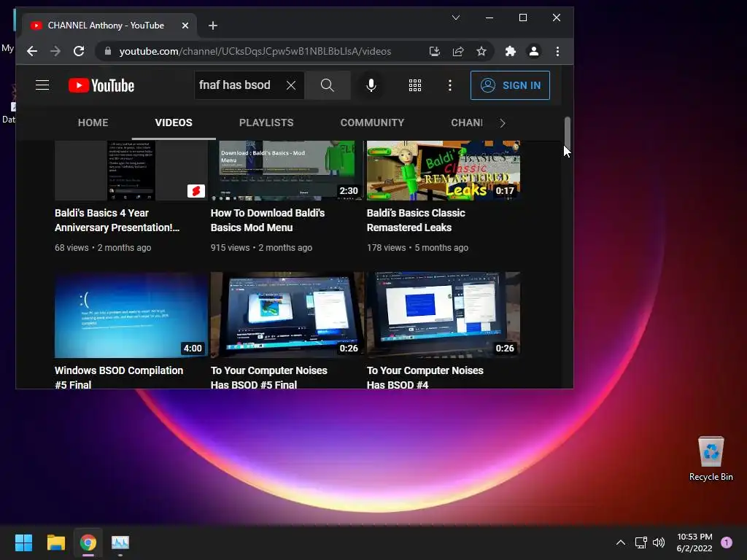Click title Windows BSOD Compilation #5 Final

pyautogui.click(x=119, y=377)
